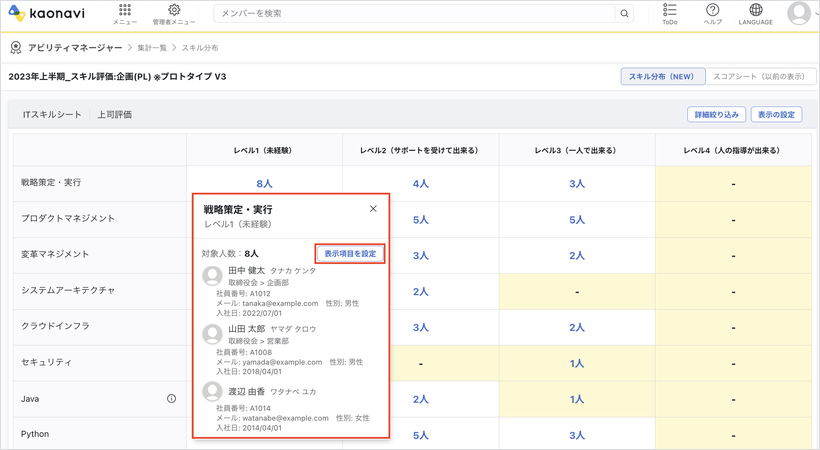Open Level 2 2人 for システムアーキテクチャ

click(420, 291)
